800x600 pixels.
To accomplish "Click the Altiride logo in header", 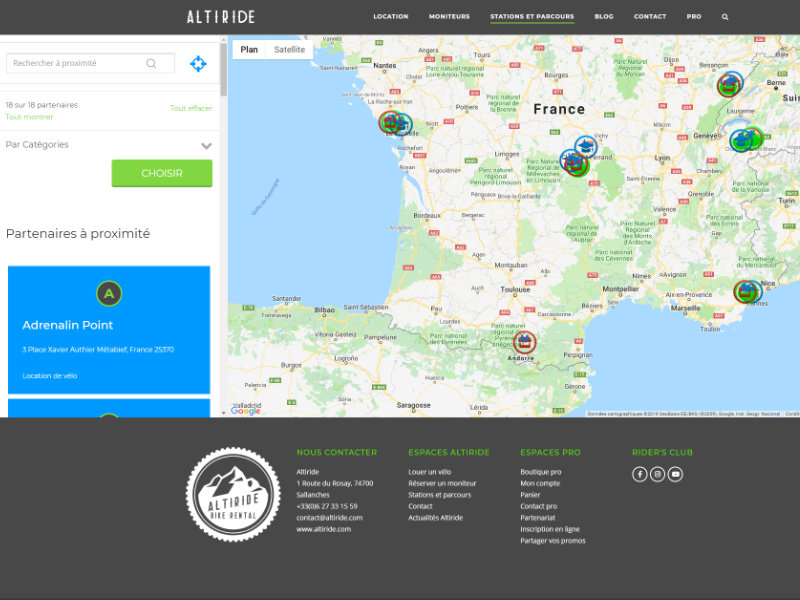I will pos(220,17).
